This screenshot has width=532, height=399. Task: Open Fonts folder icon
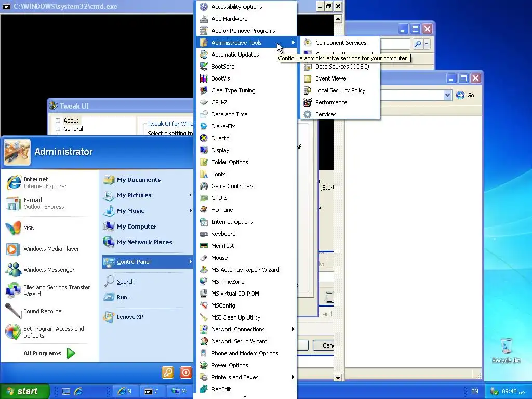(204, 174)
